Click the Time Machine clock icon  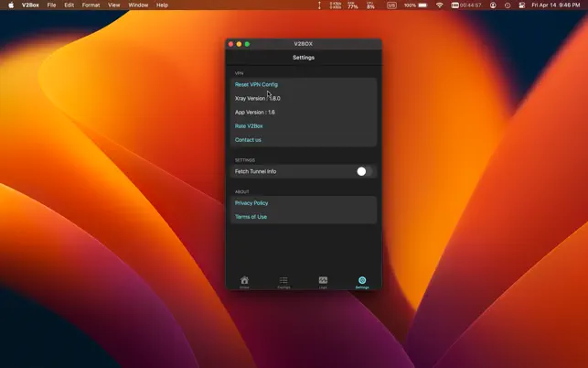pos(508,5)
